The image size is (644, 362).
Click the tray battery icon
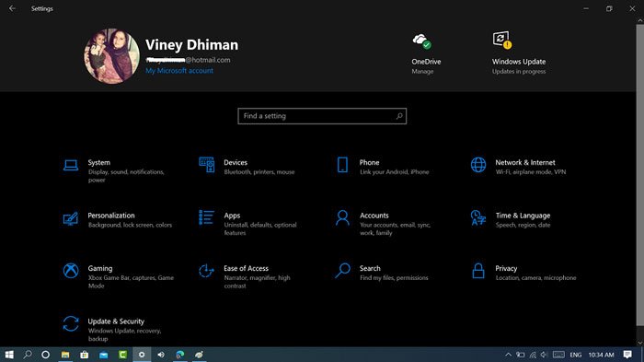[521, 355]
